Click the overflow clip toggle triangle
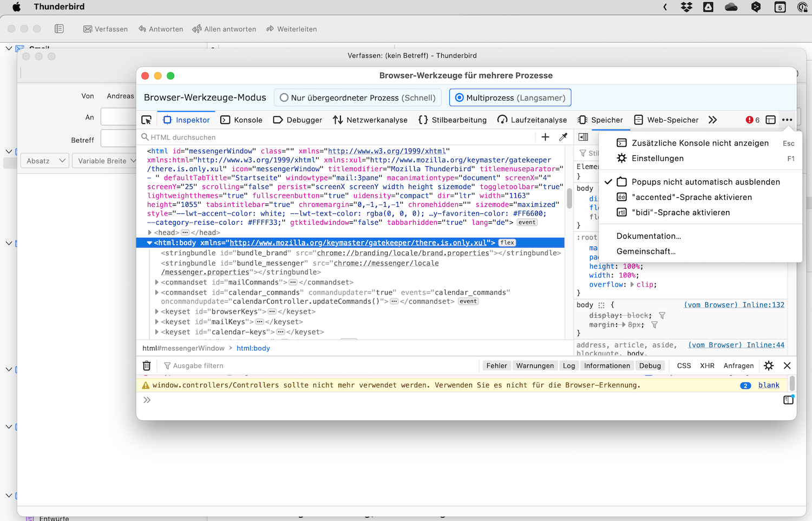This screenshot has height=521, width=812. click(x=632, y=284)
